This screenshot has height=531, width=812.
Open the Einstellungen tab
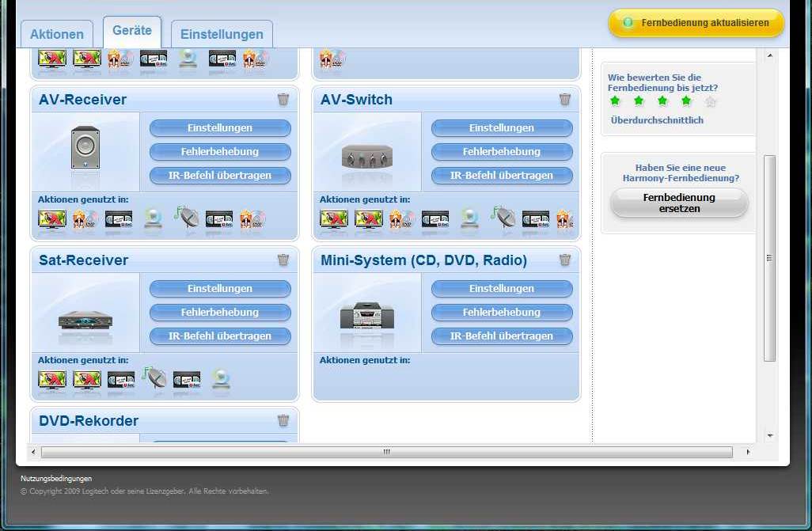tap(222, 34)
